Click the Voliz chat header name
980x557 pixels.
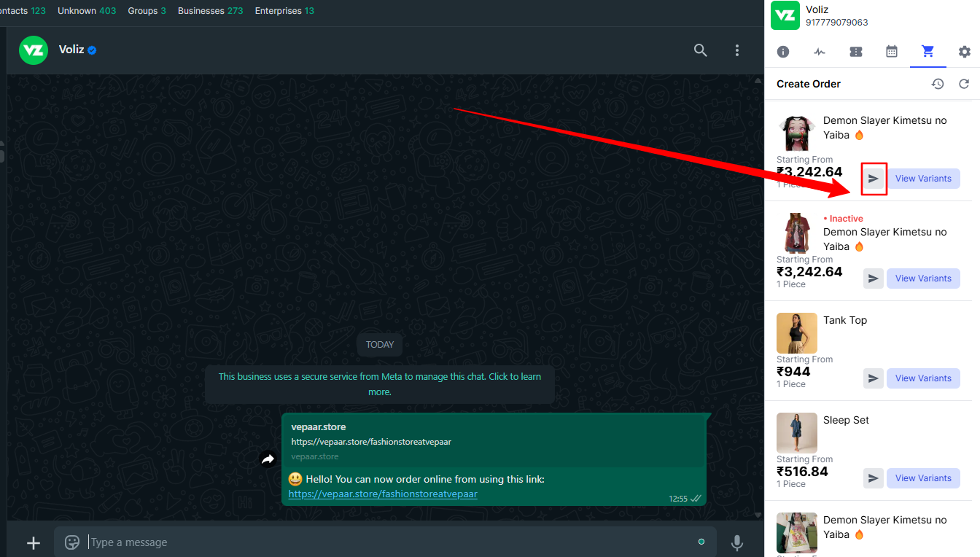[71, 50]
